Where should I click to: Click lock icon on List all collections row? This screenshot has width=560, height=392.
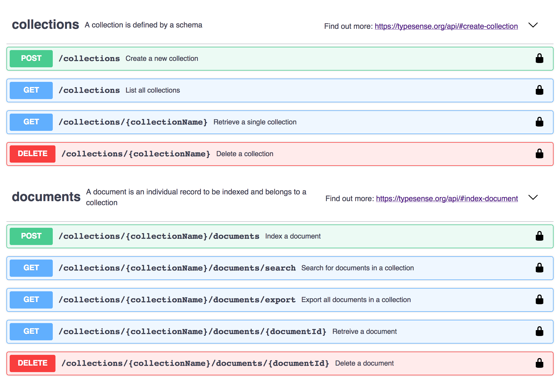click(539, 90)
